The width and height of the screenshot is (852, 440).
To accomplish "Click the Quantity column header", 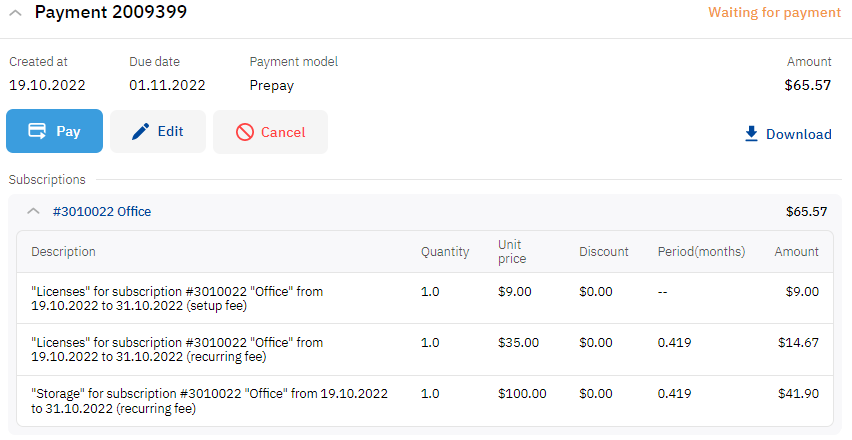I will tap(444, 252).
